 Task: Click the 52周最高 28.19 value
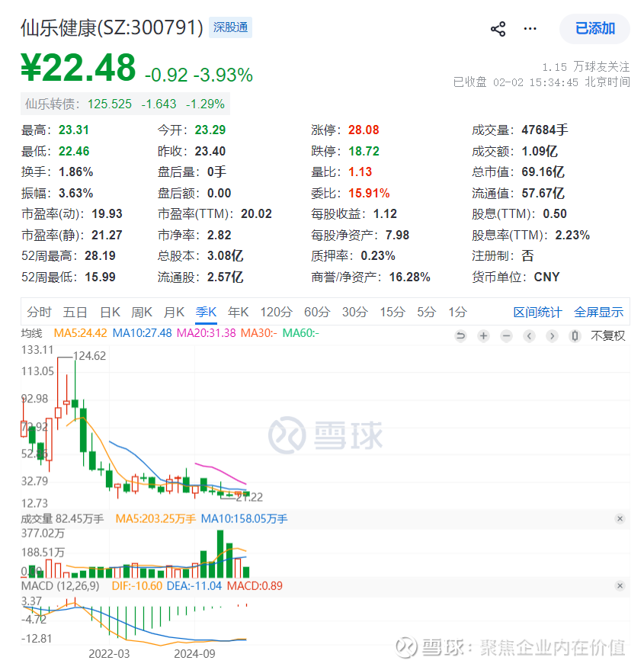coord(100,255)
